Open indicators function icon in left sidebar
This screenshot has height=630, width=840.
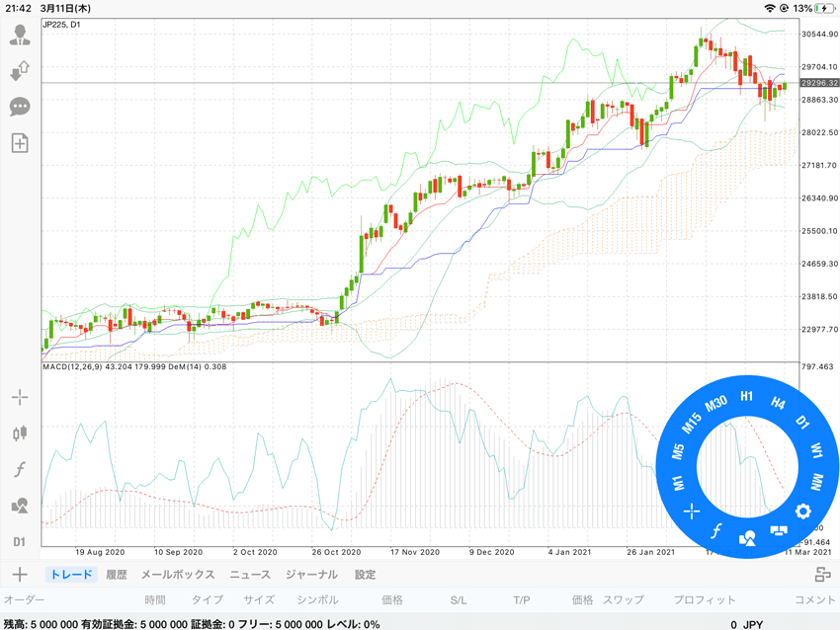click(x=20, y=469)
